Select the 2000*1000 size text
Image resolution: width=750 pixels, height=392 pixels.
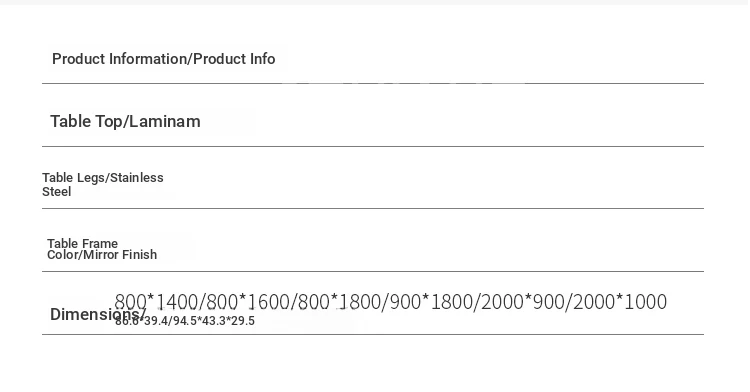tap(619, 302)
